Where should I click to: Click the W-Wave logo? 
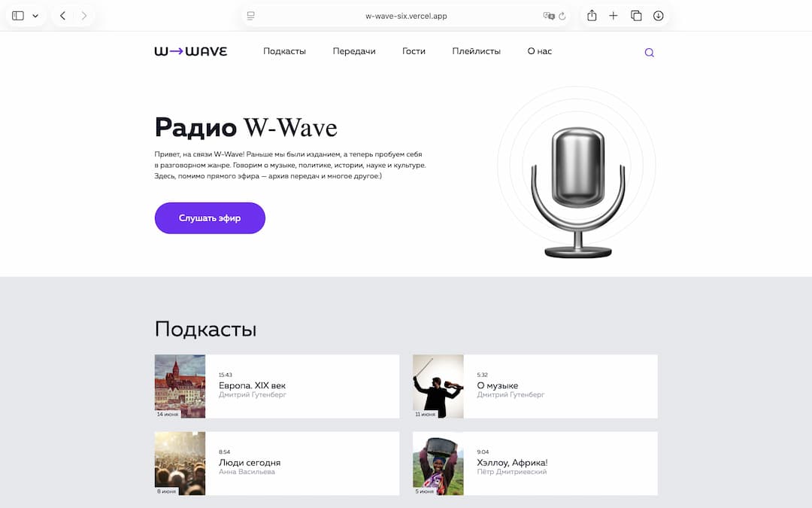click(191, 51)
